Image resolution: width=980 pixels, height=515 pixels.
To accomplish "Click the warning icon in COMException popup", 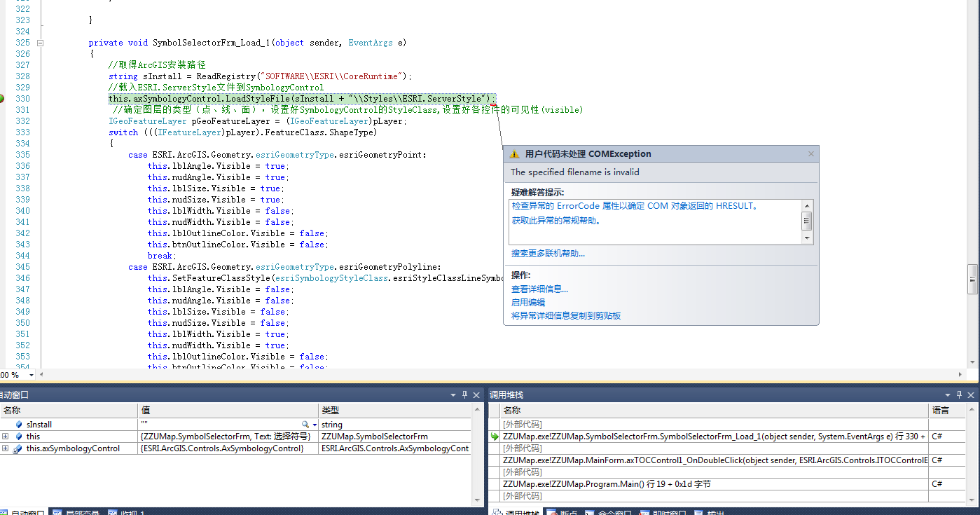I will 515,154.
